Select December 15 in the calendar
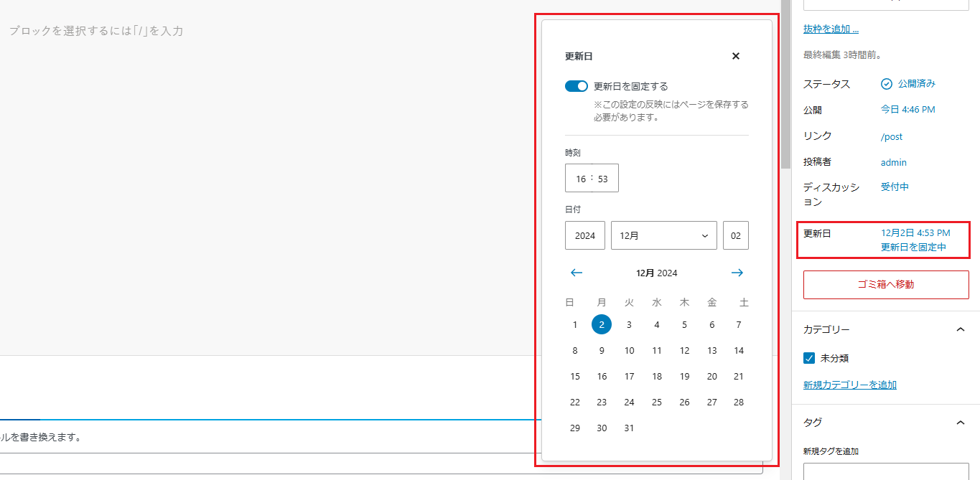 coord(575,377)
